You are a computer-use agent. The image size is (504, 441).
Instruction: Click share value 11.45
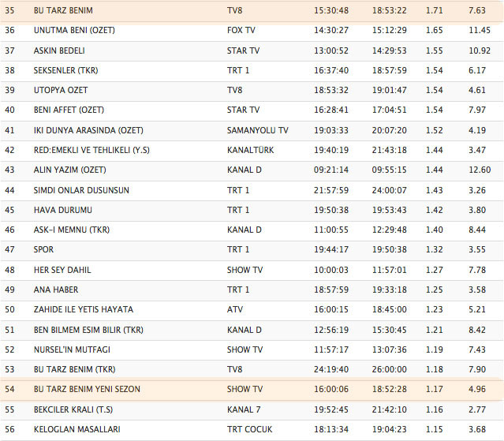tap(480, 30)
